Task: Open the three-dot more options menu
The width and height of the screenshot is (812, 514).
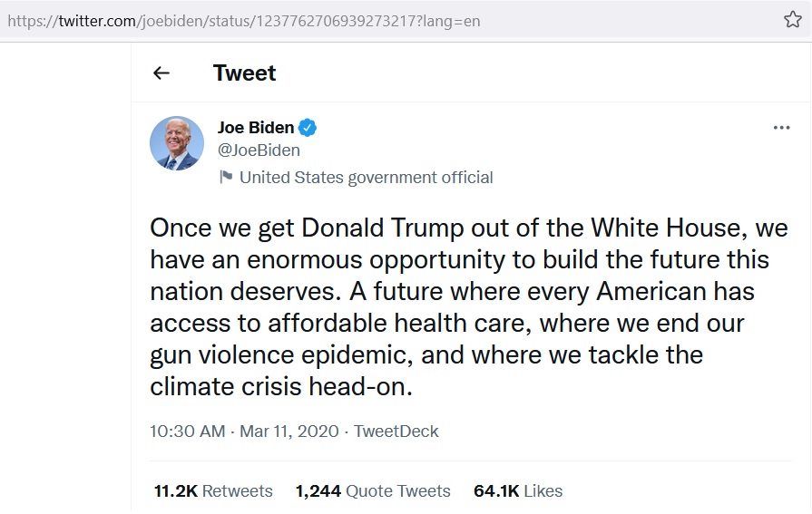Action: (781, 128)
